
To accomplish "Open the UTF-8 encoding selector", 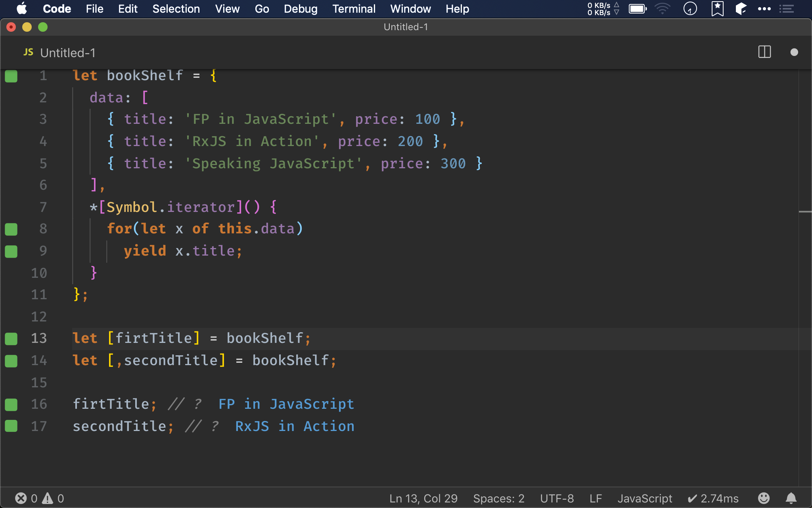I will tap(557, 498).
